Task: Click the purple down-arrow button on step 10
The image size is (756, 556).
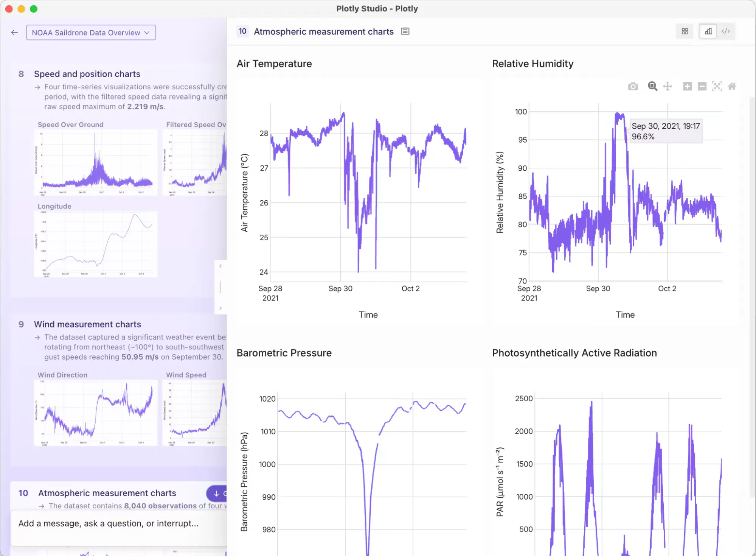Action: pyautogui.click(x=217, y=494)
